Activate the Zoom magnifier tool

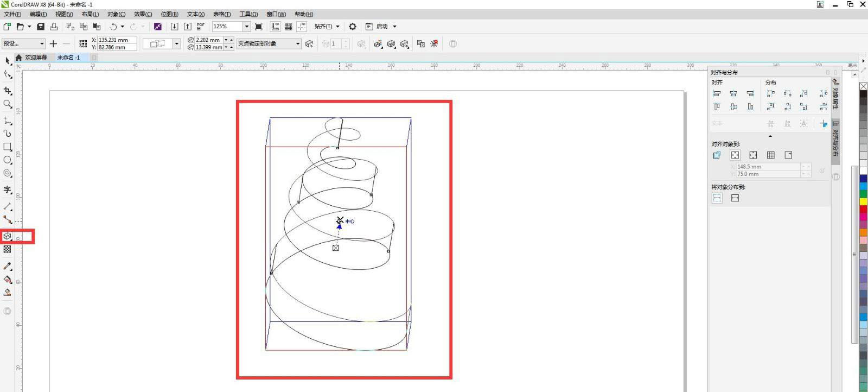point(7,104)
